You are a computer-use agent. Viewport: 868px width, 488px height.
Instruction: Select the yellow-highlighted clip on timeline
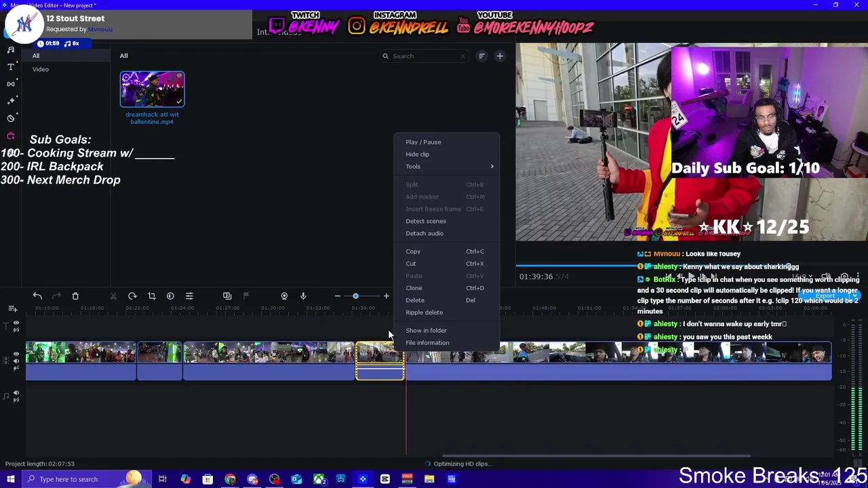tap(380, 361)
